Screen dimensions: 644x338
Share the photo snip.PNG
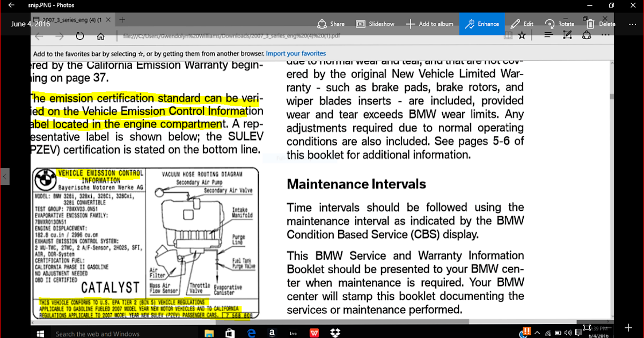331,24
